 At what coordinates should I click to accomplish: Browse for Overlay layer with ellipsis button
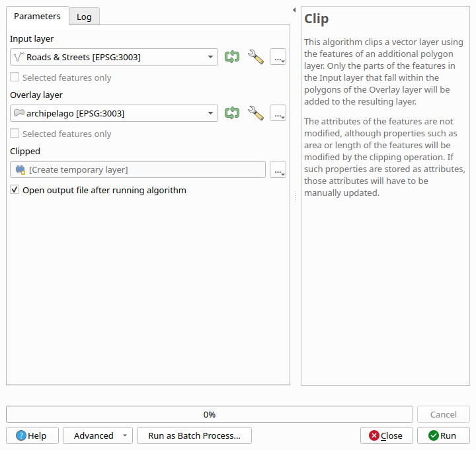click(x=278, y=113)
